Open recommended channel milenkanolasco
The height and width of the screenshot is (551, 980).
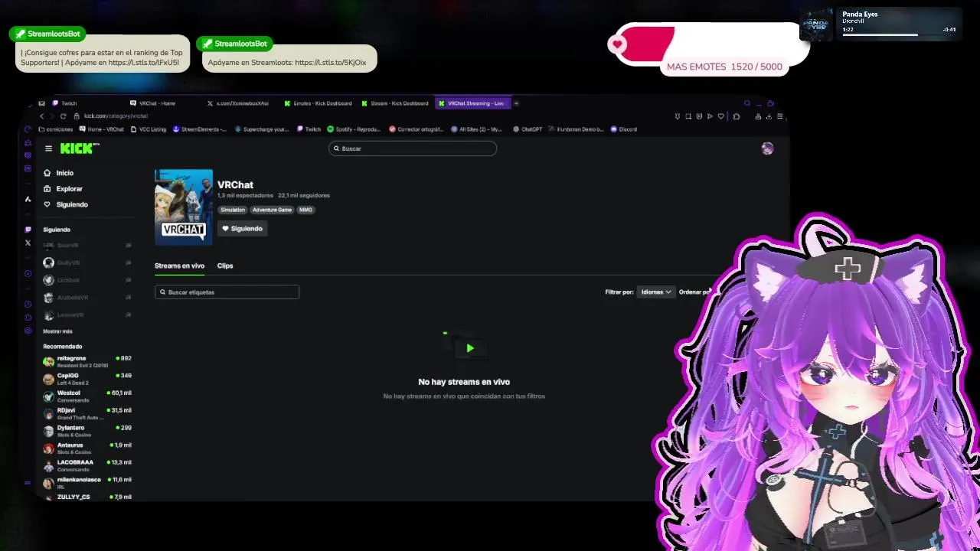(87, 483)
